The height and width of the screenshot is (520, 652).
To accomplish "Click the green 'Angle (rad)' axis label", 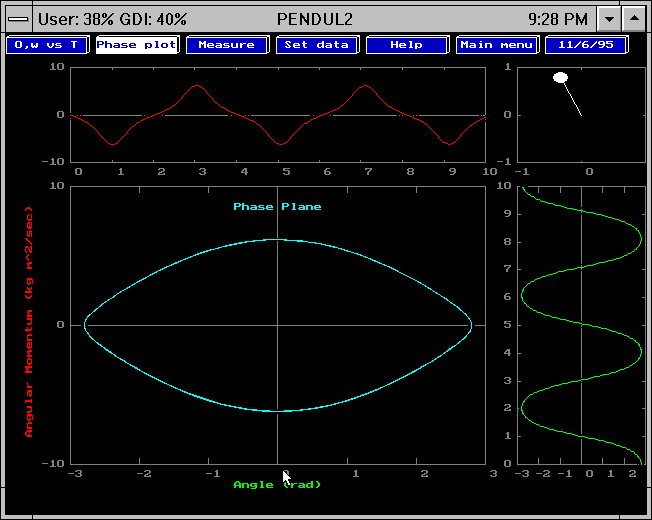I will click(277, 485).
